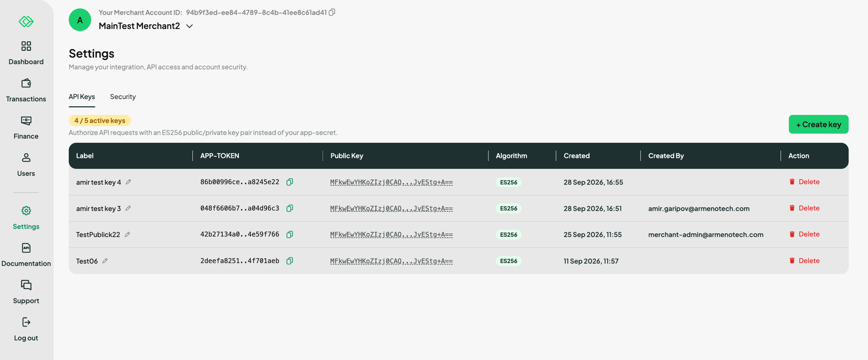Expand the MainTest Merchant2 account dropdown

[190, 26]
